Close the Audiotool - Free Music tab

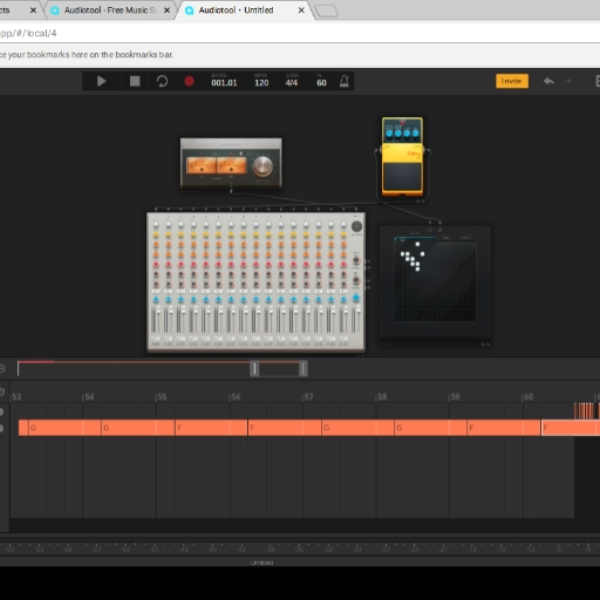(167, 10)
